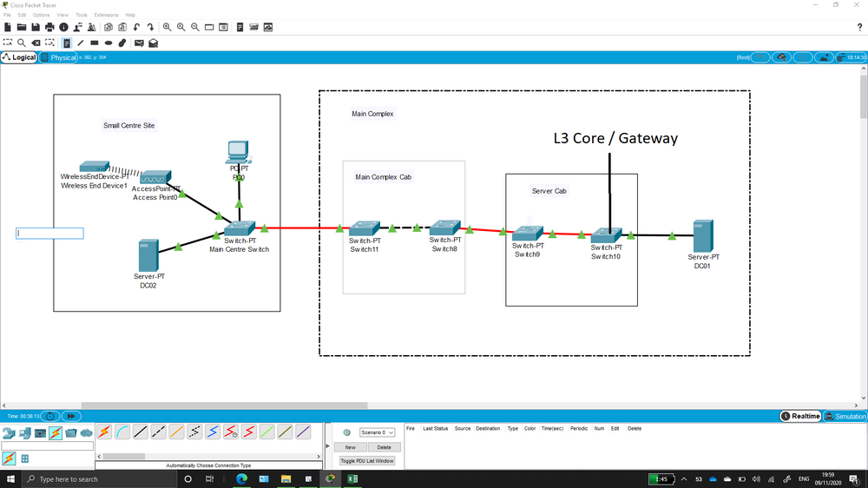Click Fast Forward Time button
This screenshot has height=488, width=868.
point(71,416)
